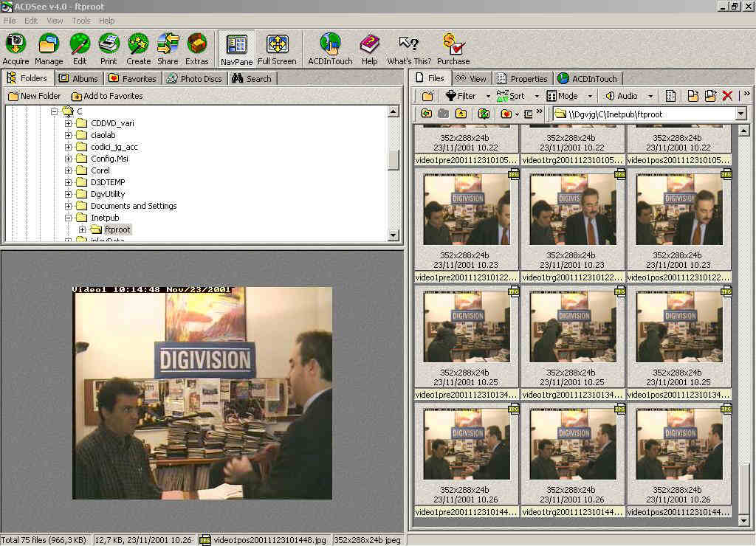
Task: Switch to the Albums tab
Action: pyautogui.click(x=78, y=78)
